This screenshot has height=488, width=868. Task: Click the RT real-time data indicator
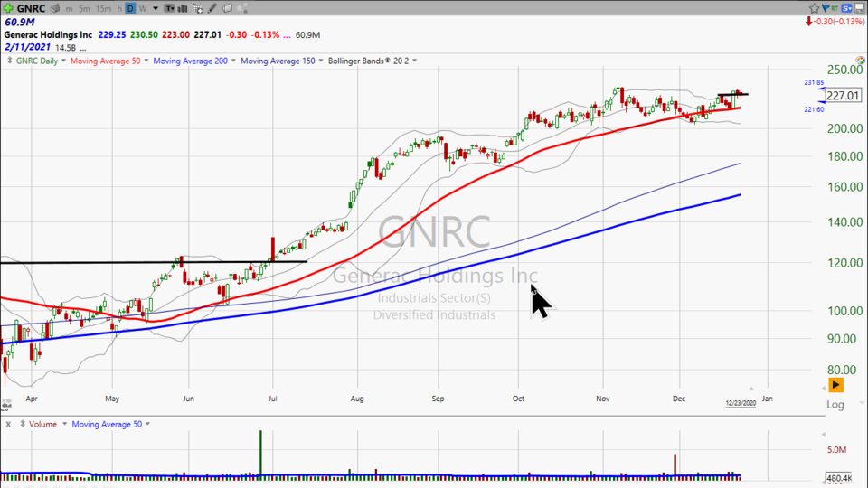[x=834, y=8]
